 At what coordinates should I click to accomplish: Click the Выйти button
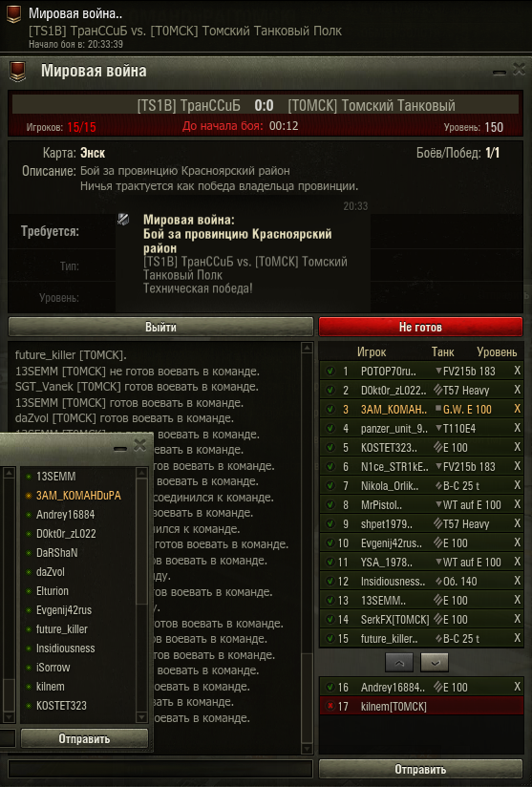tap(160, 327)
